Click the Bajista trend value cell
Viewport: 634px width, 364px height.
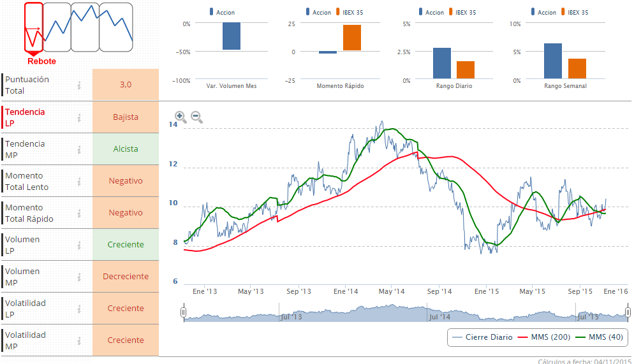126,117
